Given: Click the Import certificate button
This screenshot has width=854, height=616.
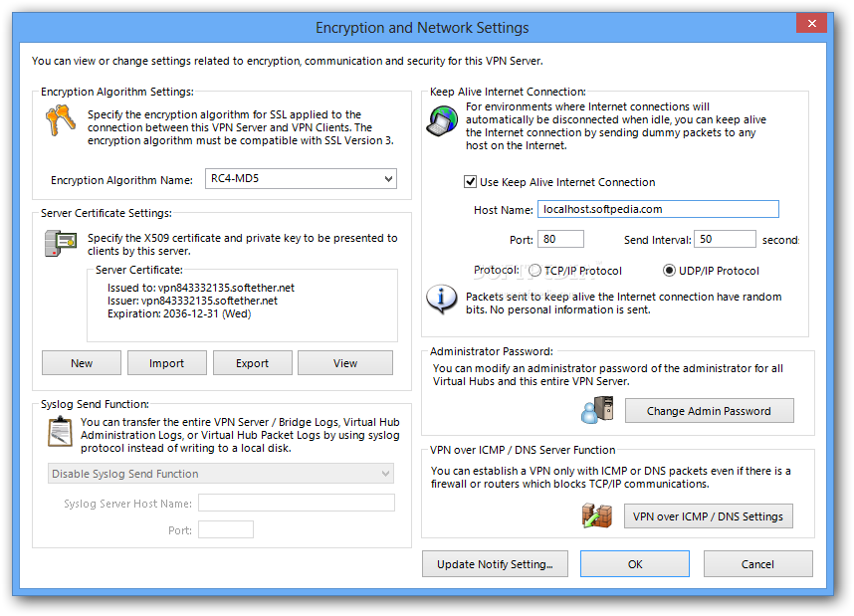Looking at the screenshot, I should click(x=166, y=363).
